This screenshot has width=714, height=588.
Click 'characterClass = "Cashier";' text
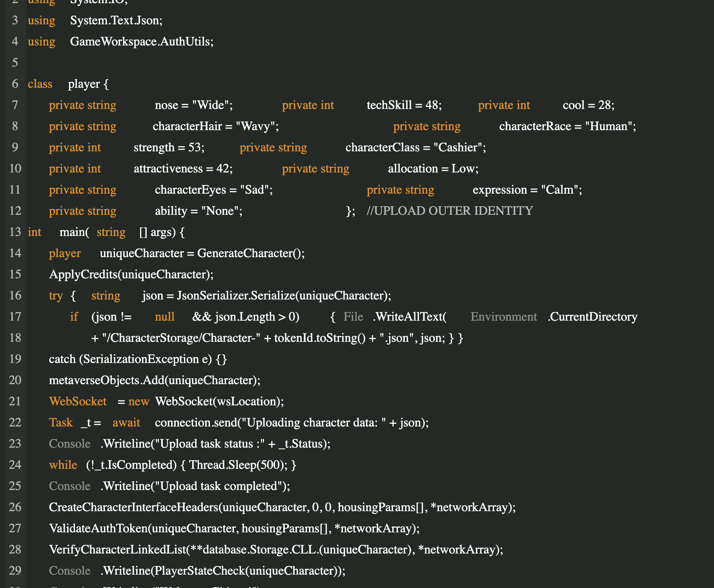coord(416,147)
